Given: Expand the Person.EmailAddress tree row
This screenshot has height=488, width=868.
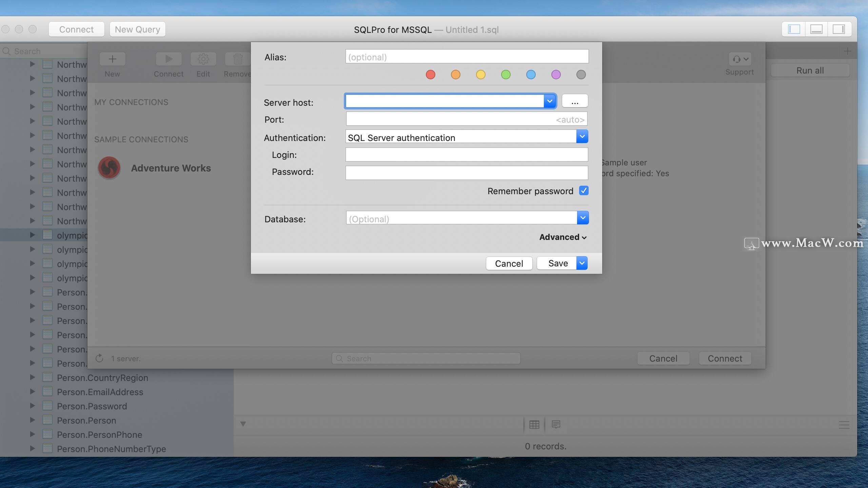Looking at the screenshot, I should pos(33,391).
